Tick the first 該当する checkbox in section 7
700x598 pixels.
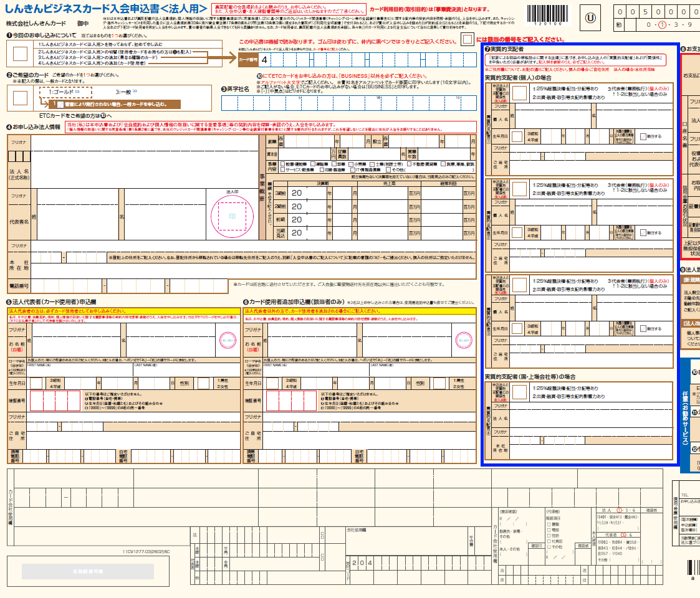pyautogui.click(x=643, y=135)
